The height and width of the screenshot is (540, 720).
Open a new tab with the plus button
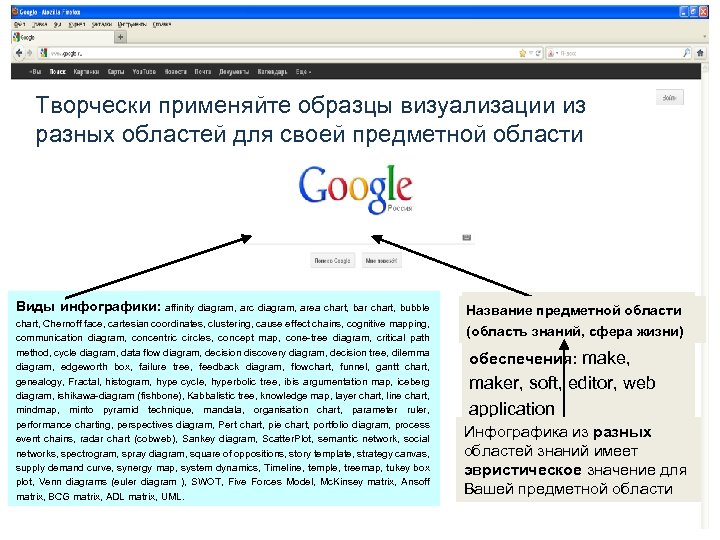120,37
